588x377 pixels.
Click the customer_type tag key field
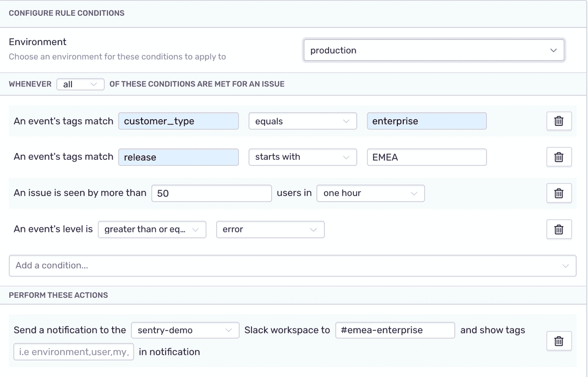pos(178,121)
